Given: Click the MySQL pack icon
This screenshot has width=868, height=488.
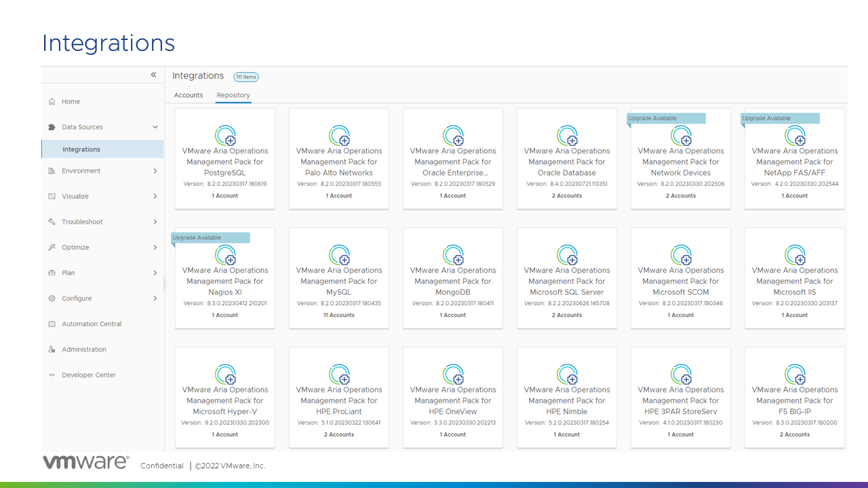Looking at the screenshot, I should [x=339, y=255].
